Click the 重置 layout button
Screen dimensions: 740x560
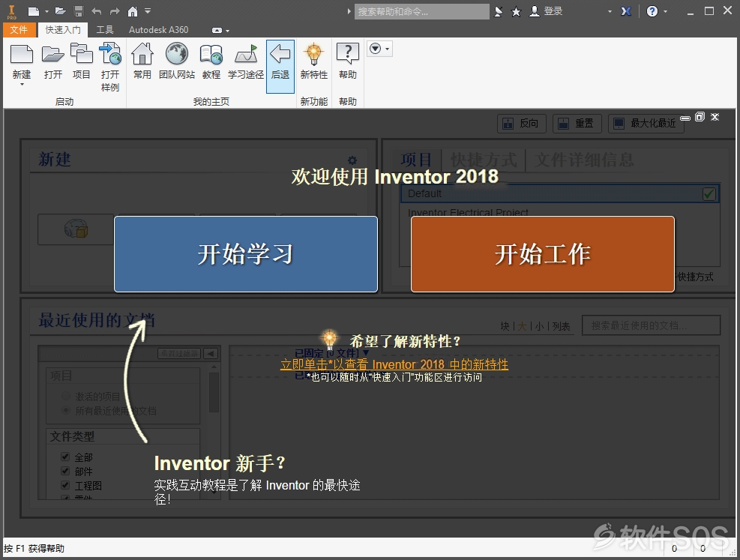click(577, 124)
